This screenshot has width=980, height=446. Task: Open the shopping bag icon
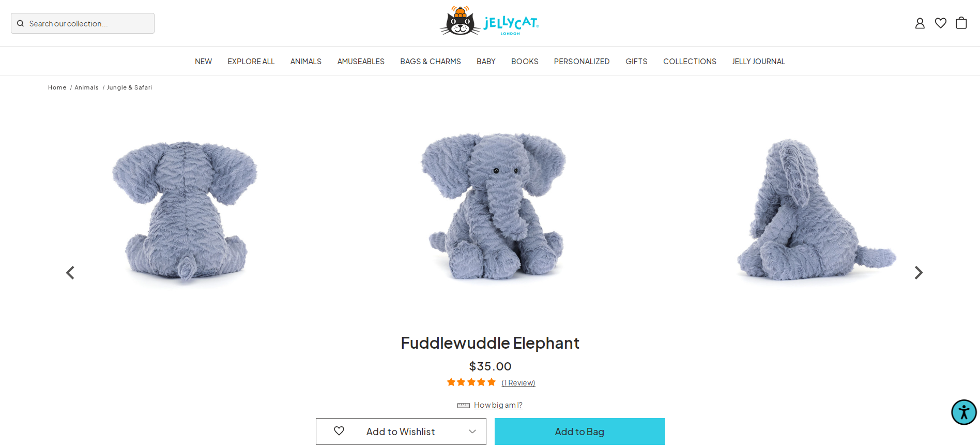click(x=961, y=23)
